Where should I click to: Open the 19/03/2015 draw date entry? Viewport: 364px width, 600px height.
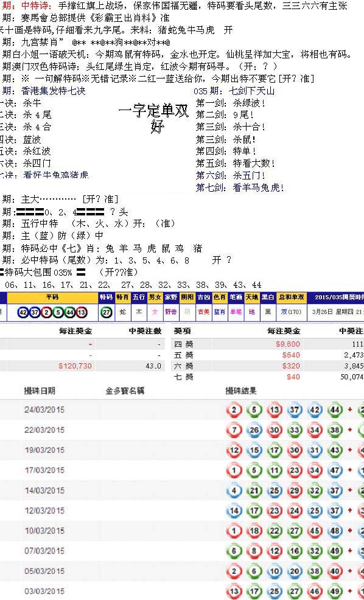tap(44, 450)
